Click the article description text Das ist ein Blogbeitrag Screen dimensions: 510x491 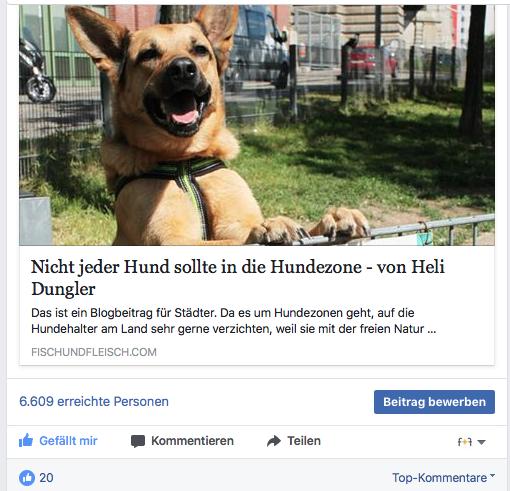233,321
